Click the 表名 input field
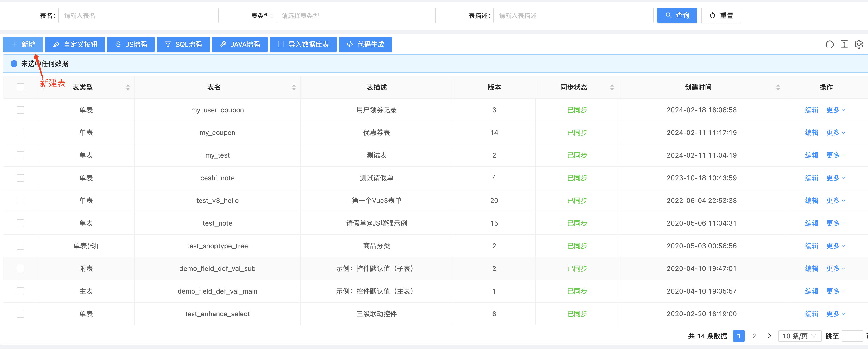The width and height of the screenshot is (868, 349). [x=138, y=15]
